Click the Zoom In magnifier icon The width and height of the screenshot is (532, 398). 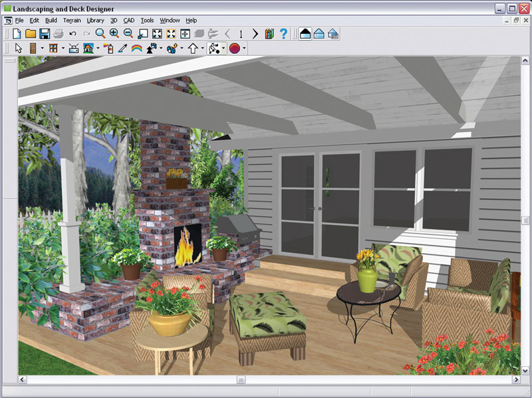pyautogui.click(x=114, y=33)
